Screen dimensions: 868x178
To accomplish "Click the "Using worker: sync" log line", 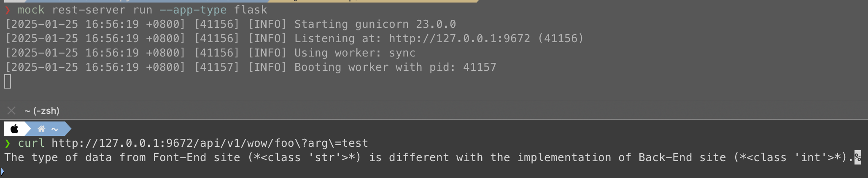I will pyautogui.click(x=355, y=53).
